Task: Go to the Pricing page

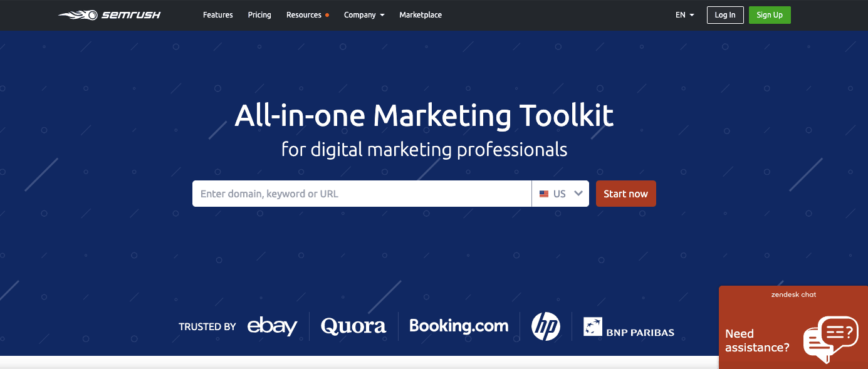Action: tap(259, 15)
